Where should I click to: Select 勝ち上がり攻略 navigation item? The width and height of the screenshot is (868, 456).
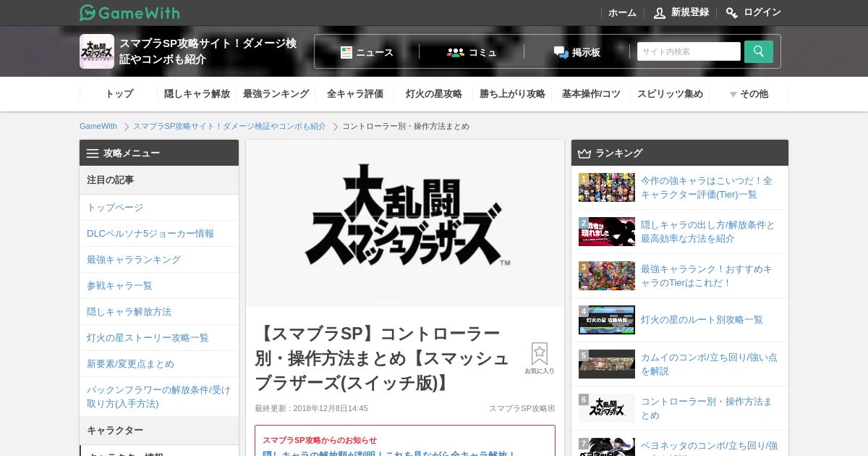tap(512, 93)
